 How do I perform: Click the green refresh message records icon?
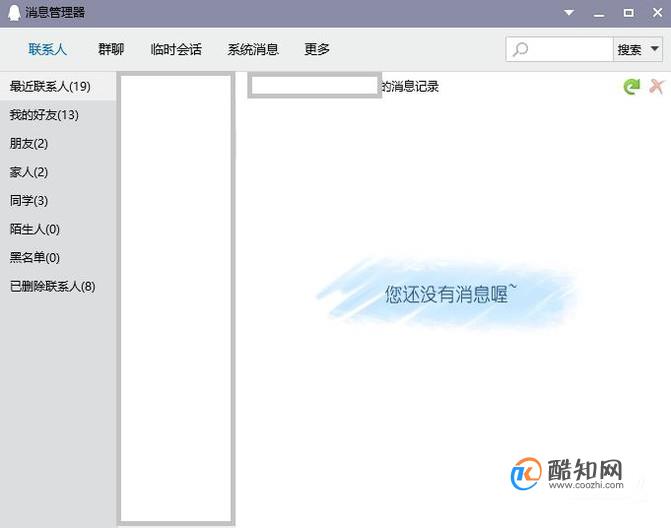[632, 87]
